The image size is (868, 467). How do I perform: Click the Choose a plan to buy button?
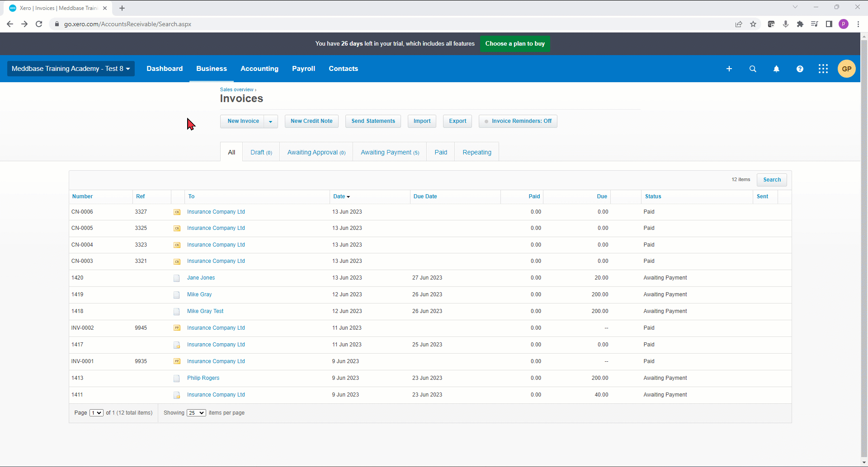pyautogui.click(x=515, y=44)
